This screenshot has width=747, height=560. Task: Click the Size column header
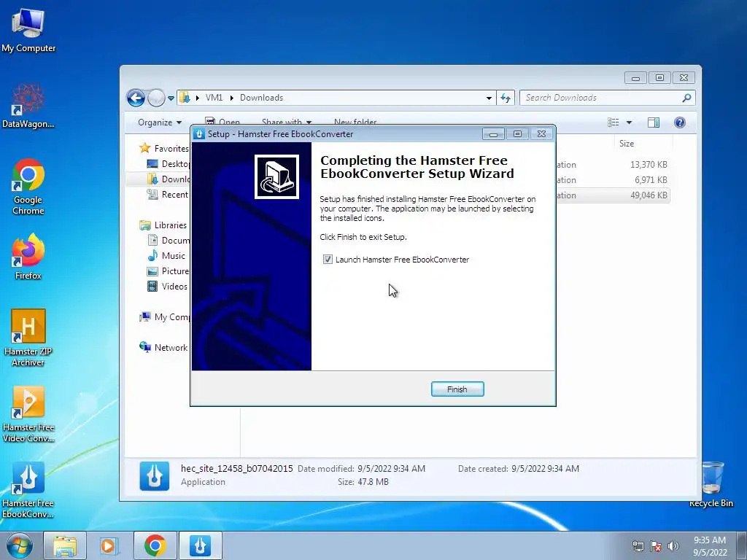(x=627, y=144)
